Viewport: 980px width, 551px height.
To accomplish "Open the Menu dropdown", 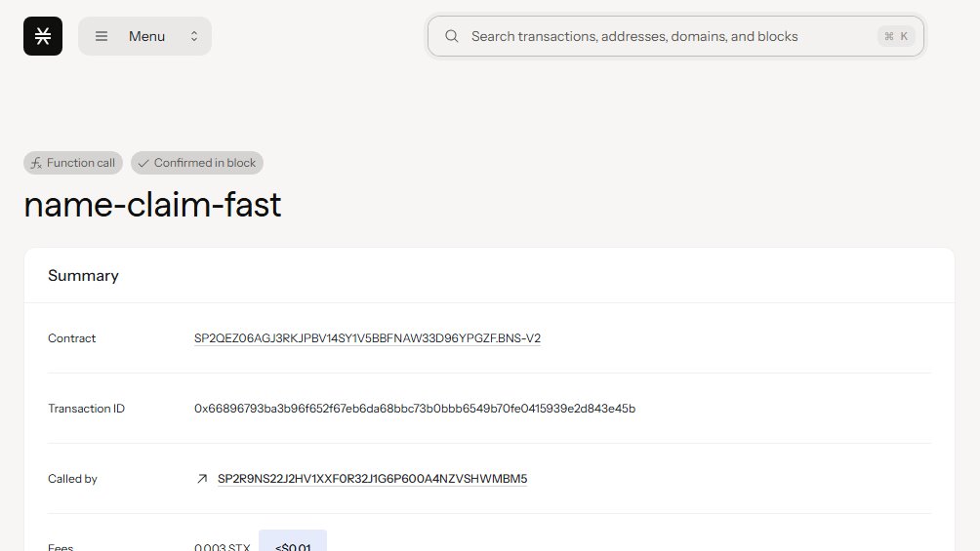I will point(145,36).
